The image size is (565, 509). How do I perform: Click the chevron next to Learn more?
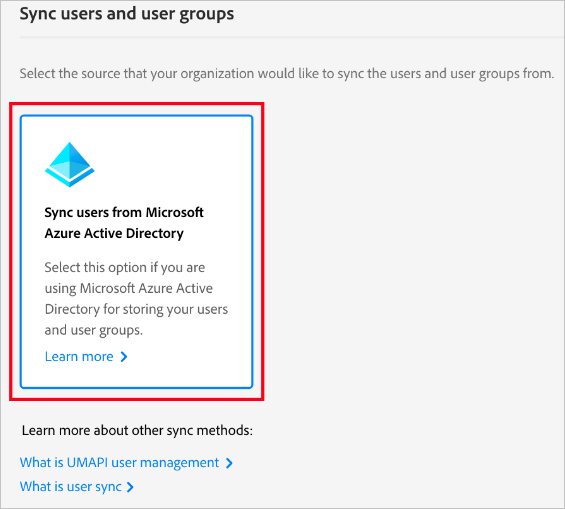[124, 357]
